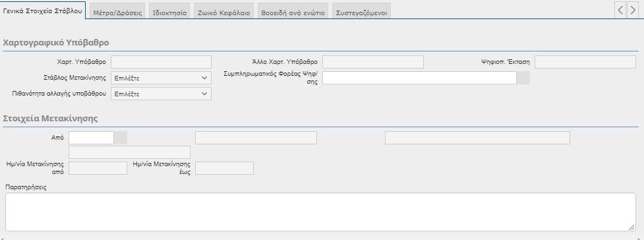Click the field directly below the Από input

(129, 152)
